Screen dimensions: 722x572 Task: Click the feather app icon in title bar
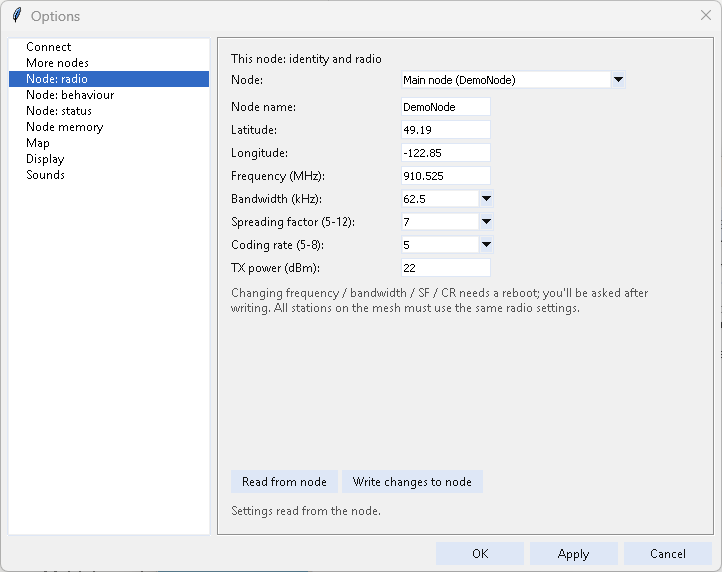[x=17, y=15]
